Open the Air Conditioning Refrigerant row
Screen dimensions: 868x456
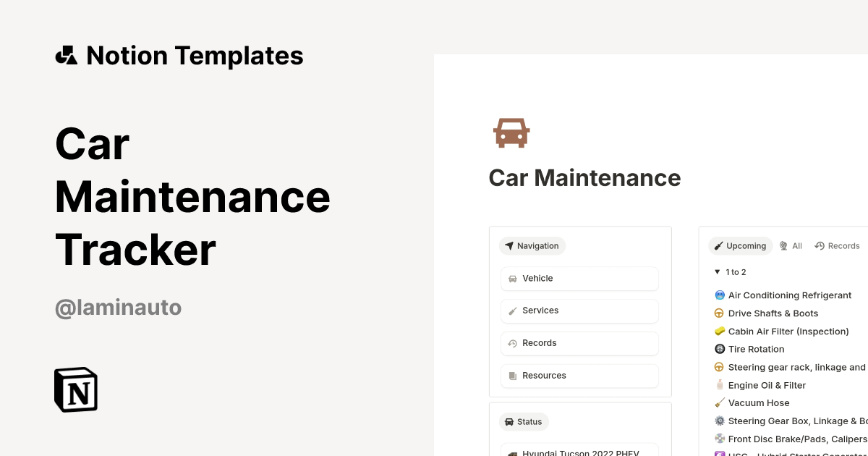[x=790, y=295]
